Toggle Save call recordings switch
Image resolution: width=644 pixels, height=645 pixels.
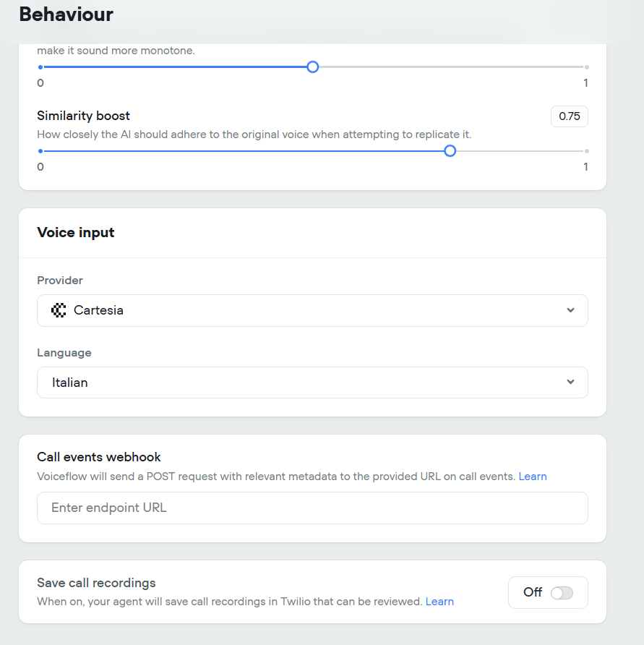[x=562, y=593]
